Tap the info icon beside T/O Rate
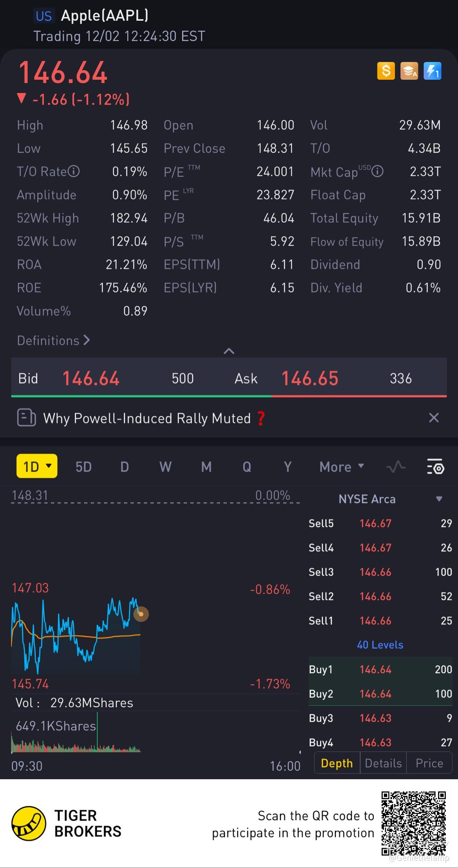The height and width of the screenshot is (868, 458). point(74,171)
